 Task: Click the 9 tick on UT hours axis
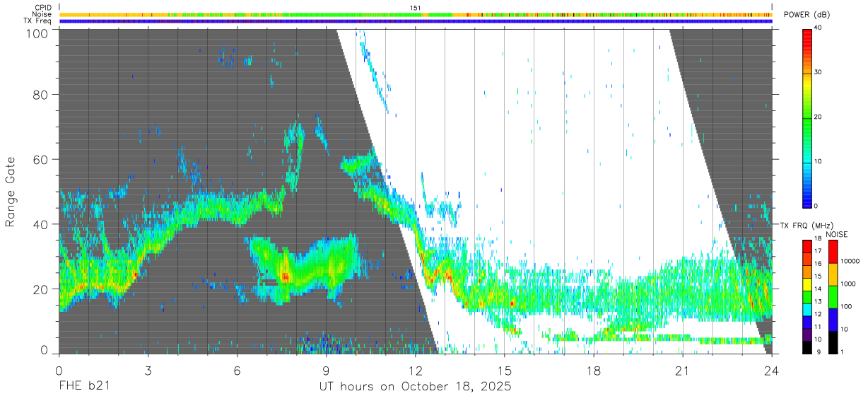pyautogui.click(x=327, y=369)
